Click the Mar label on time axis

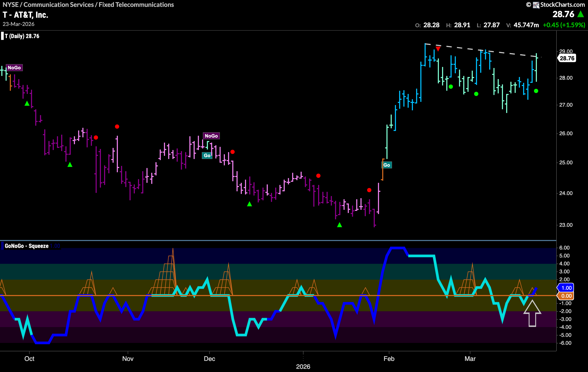point(470,359)
